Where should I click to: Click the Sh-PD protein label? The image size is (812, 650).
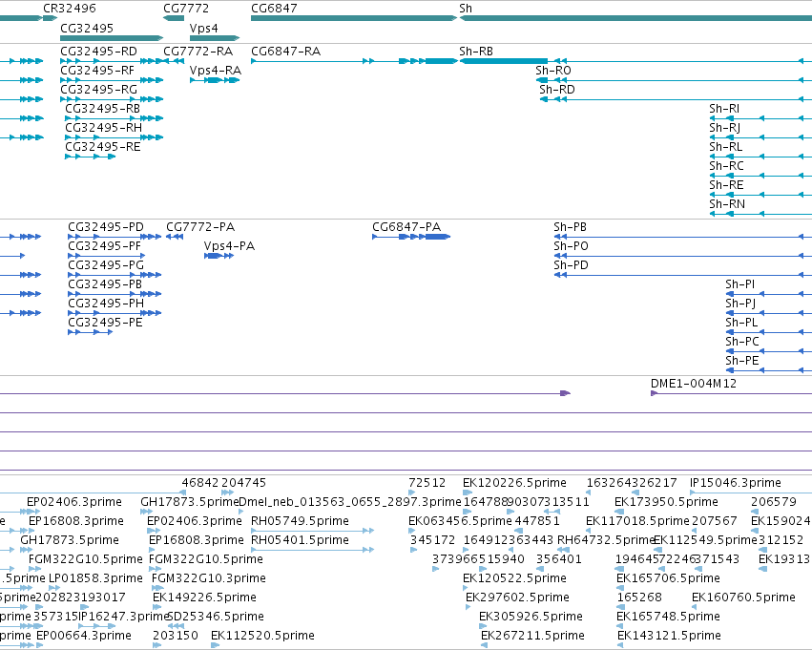(571, 265)
